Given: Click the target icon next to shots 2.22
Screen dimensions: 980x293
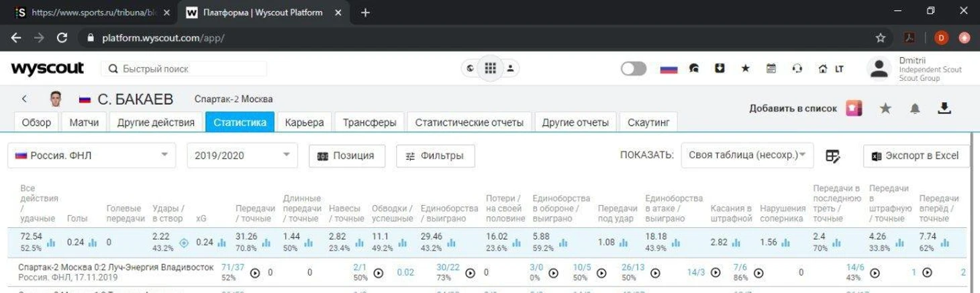Looking at the screenshot, I should coord(183,243).
